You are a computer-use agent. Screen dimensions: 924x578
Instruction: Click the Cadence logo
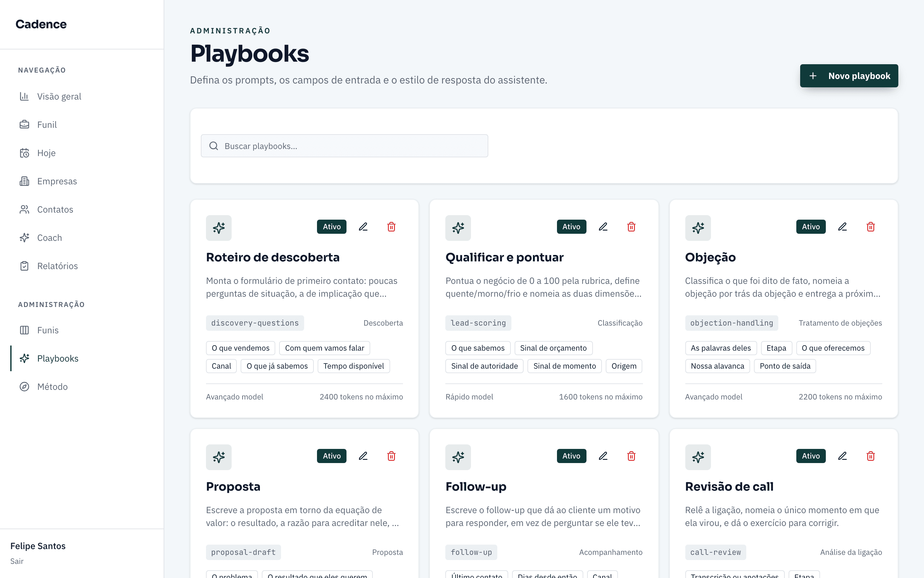coord(41,24)
